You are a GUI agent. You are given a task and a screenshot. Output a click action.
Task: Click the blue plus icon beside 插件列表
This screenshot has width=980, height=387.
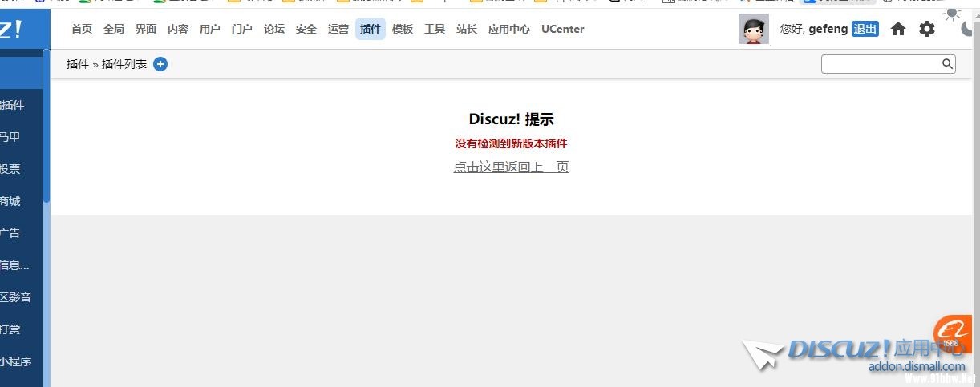click(160, 64)
